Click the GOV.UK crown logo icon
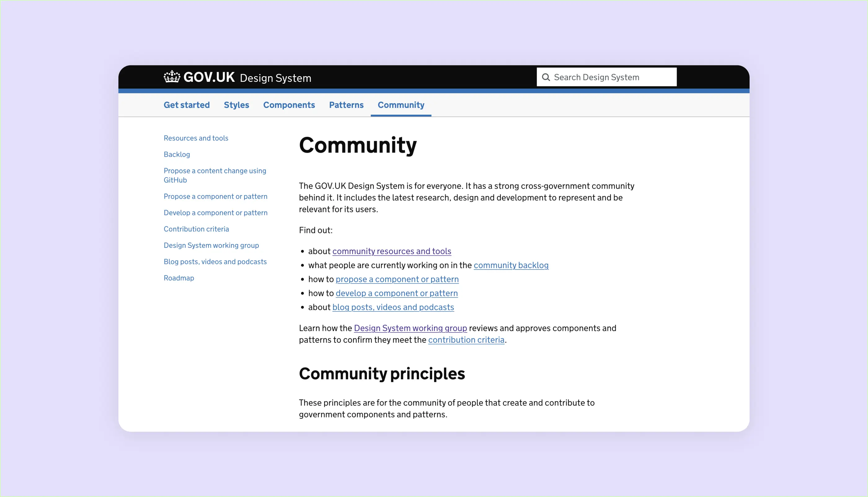This screenshot has width=868, height=497. coord(172,77)
